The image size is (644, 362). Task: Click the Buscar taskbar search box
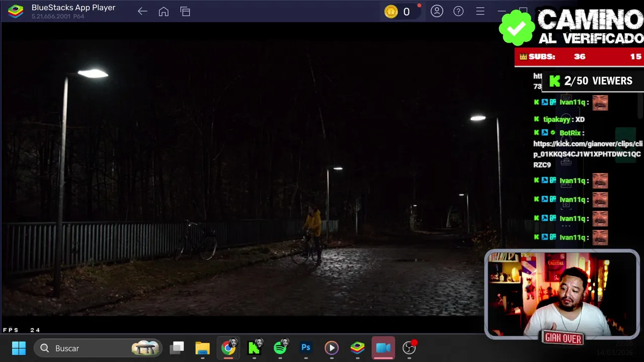click(x=99, y=348)
